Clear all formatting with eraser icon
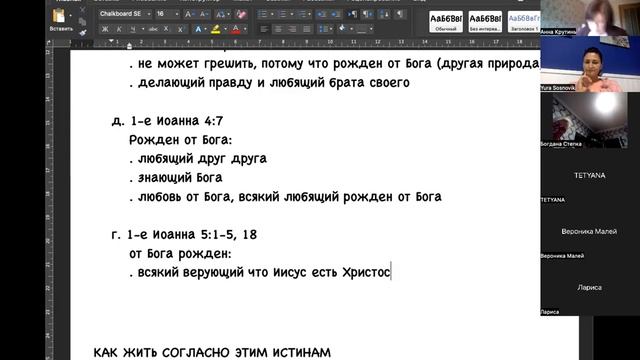 tap(241, 14)
